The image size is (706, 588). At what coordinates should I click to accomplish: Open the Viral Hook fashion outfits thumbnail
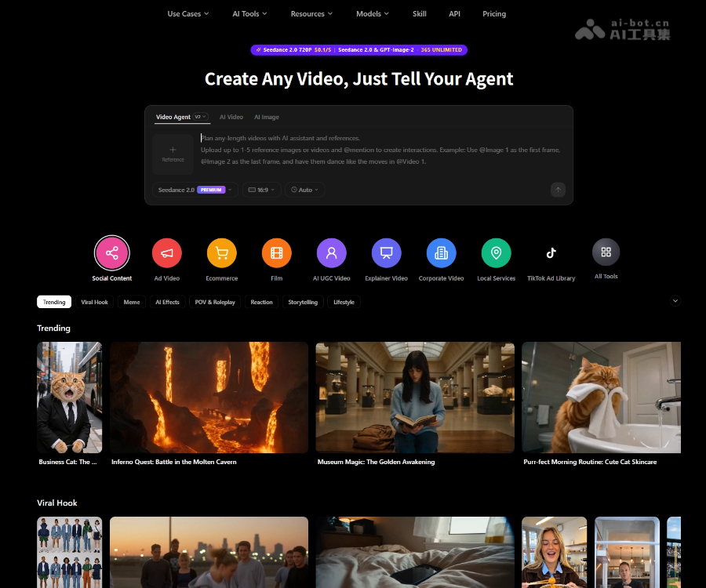coord(69,553)
